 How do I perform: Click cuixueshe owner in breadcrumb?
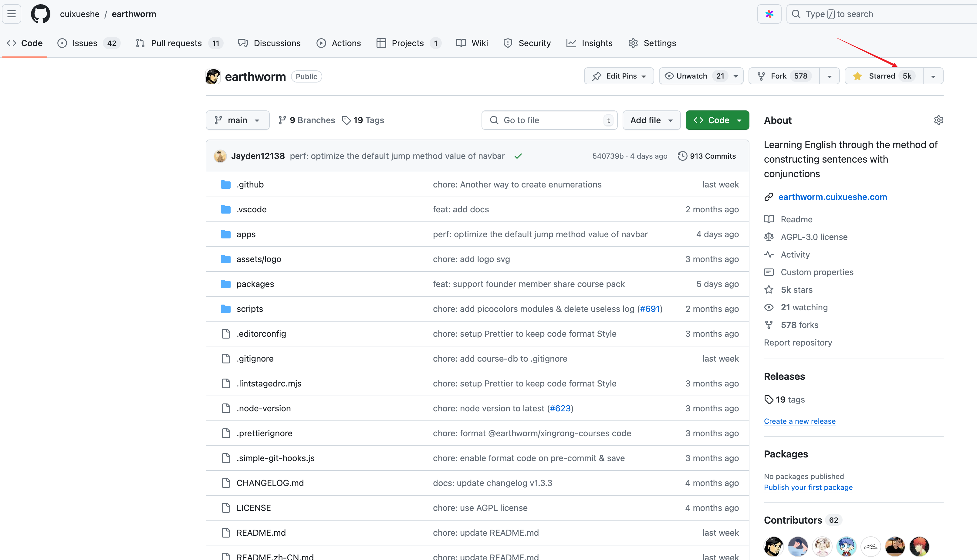point(79,14)
